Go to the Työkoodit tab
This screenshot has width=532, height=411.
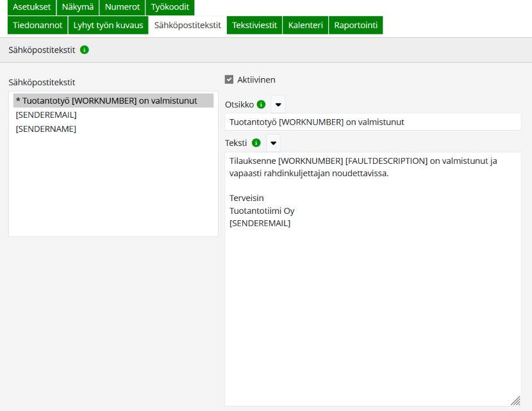(x=170, y=7)
